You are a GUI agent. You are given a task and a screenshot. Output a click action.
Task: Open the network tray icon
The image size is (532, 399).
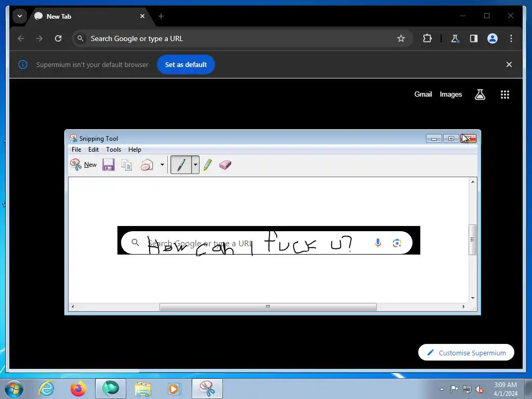pos(467,389)
